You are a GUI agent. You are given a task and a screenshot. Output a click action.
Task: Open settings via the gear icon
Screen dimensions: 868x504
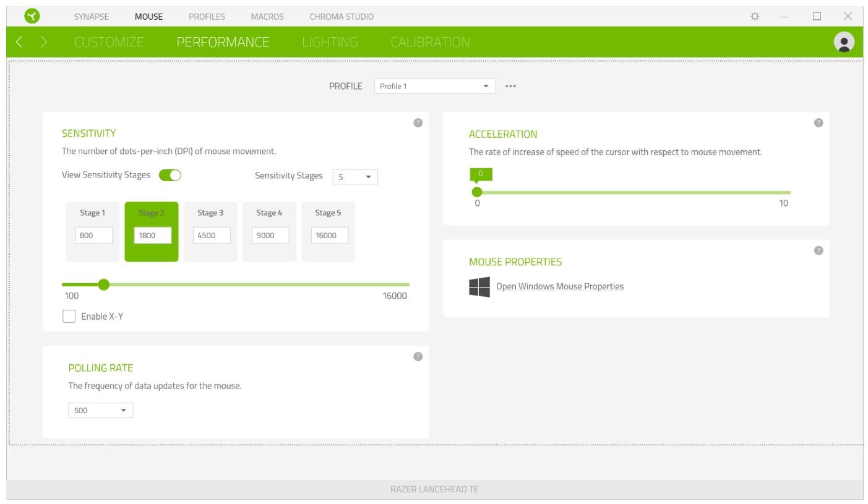click(754, 15)
